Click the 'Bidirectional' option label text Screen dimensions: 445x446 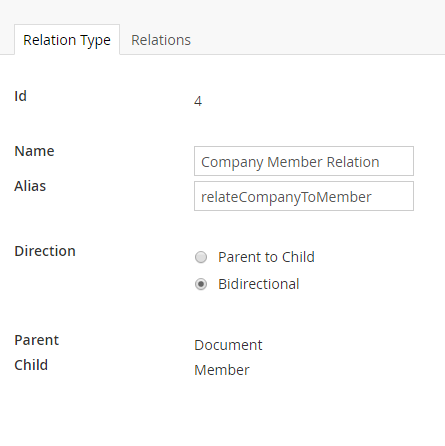pos(259,284)
